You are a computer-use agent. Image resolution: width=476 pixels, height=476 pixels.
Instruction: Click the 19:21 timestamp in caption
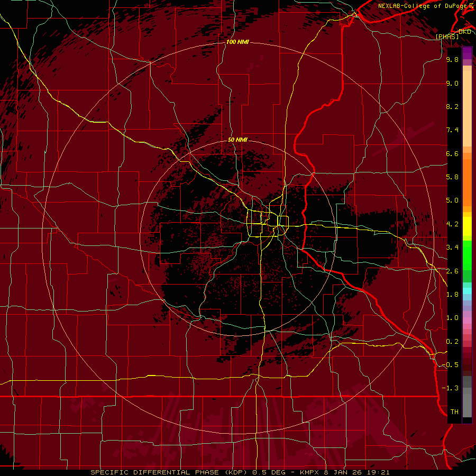click(379, 472)
